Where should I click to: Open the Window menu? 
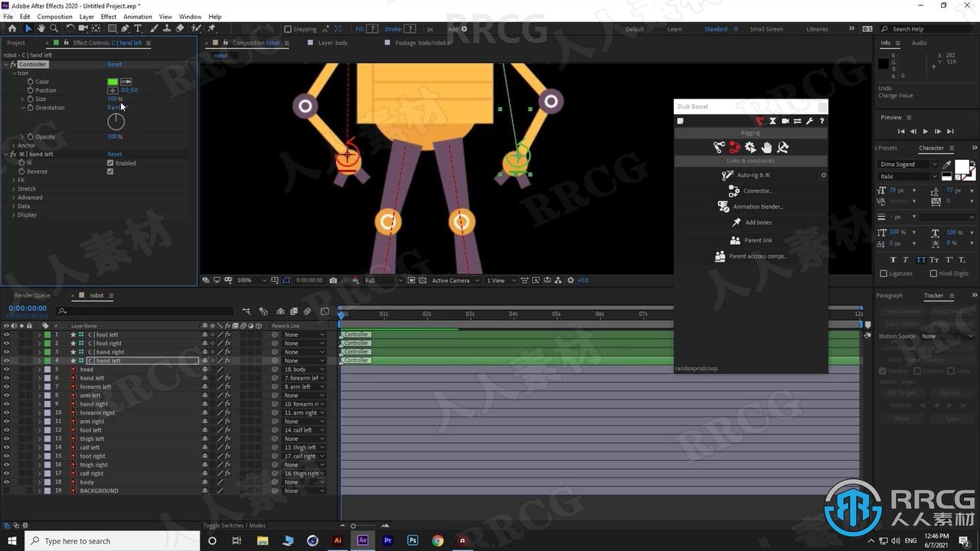(x=191, y=16)
